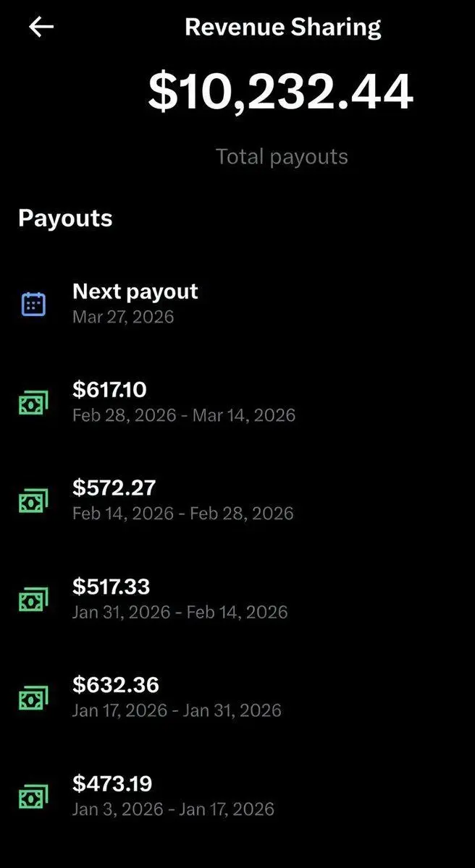Viewport: 475px width, 868px height.
Task: Open the $572.27 payout entry
Action: (237, 501)
